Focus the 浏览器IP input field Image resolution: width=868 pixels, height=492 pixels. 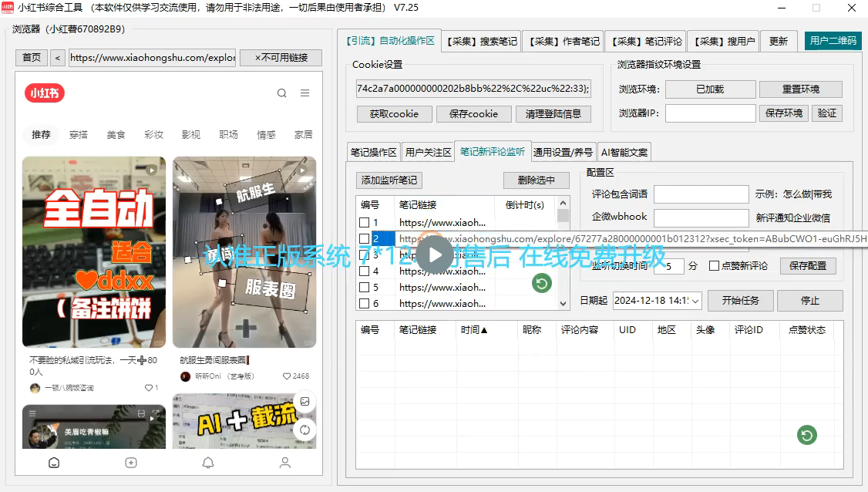(710, 113)
